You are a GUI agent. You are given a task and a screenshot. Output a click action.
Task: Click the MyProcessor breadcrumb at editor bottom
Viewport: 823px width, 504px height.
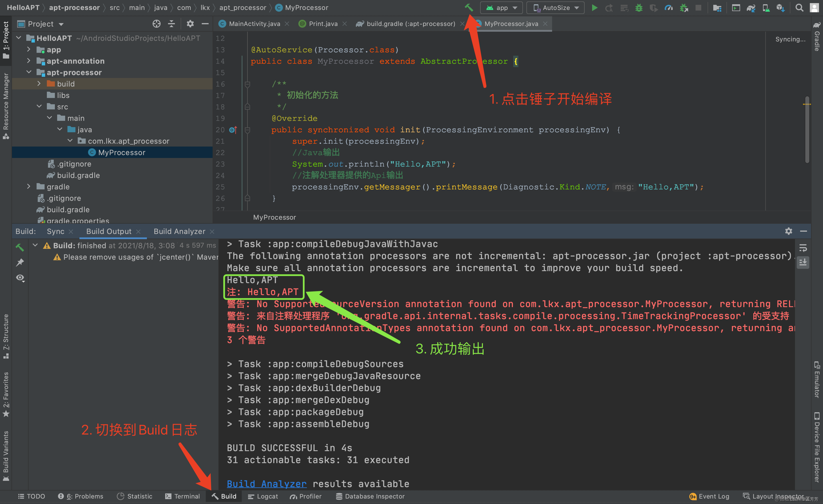click(274, 217)
